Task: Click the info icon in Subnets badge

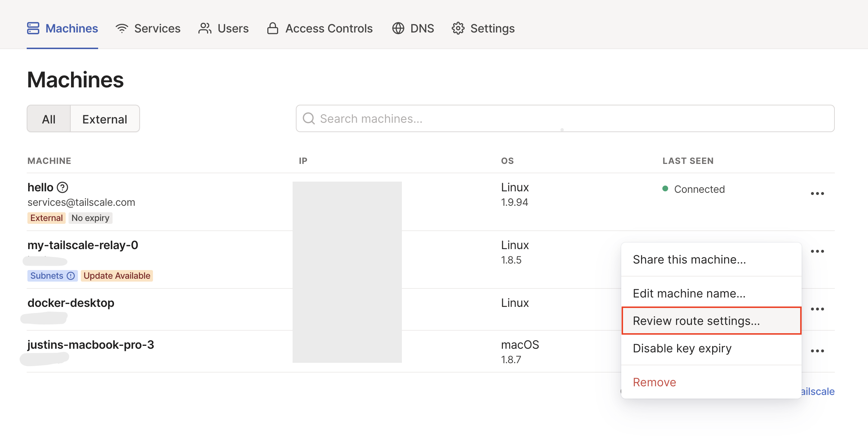Action: pos(71,276)
